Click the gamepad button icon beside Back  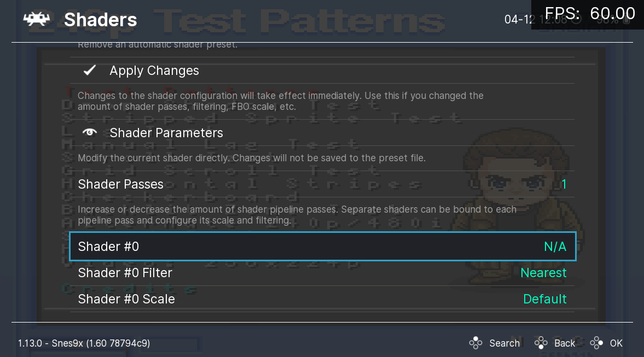click(x=541, y=343)
